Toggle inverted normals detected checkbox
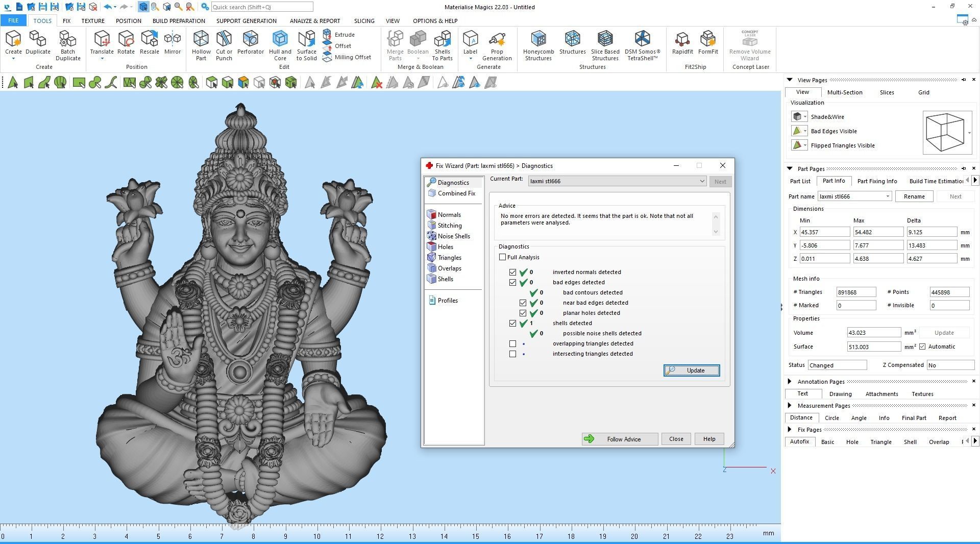 pos(512,272)
